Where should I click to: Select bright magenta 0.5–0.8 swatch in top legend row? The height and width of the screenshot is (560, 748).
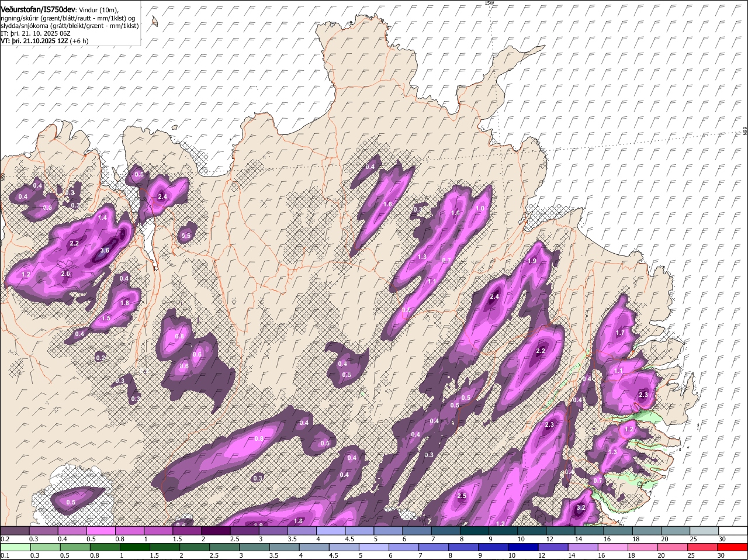pyautogui.click(x=101, y=530)
